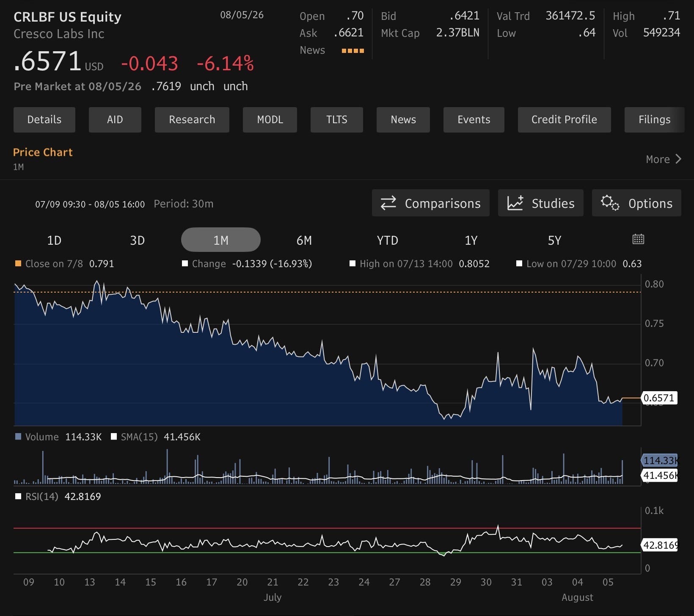Click the orange News heat indicator
694x616 pixels.
point(353,51)
